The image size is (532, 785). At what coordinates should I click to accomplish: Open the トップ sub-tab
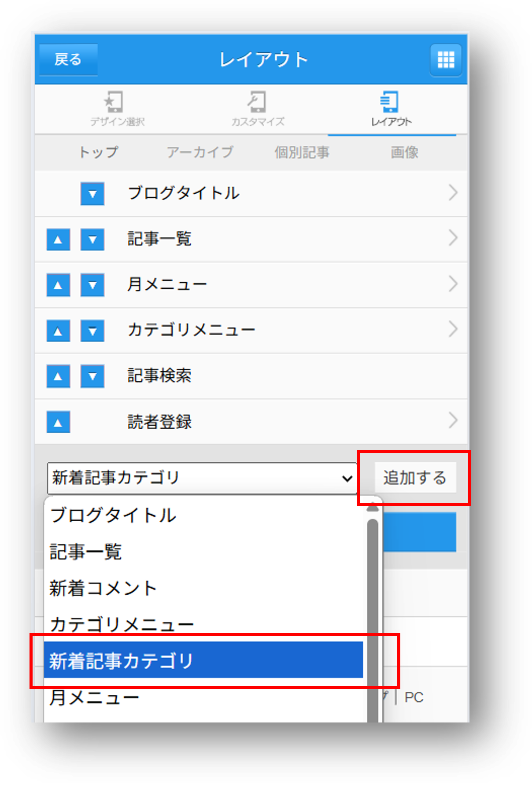(98, 152)
